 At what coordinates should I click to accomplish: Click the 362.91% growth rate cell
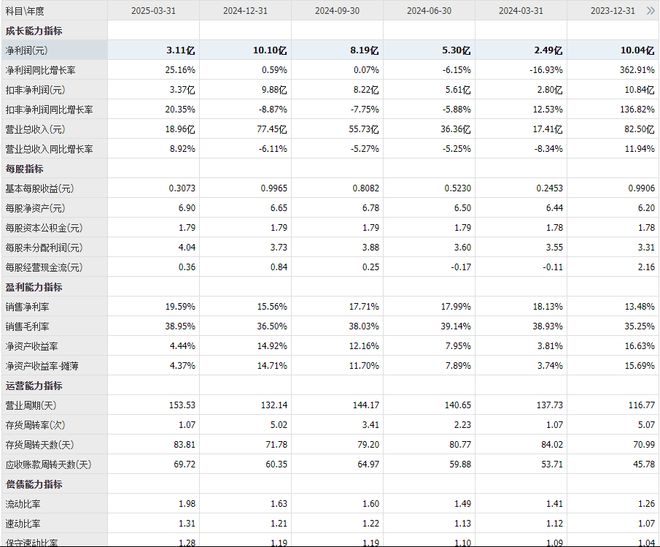[x=637, y=70]
